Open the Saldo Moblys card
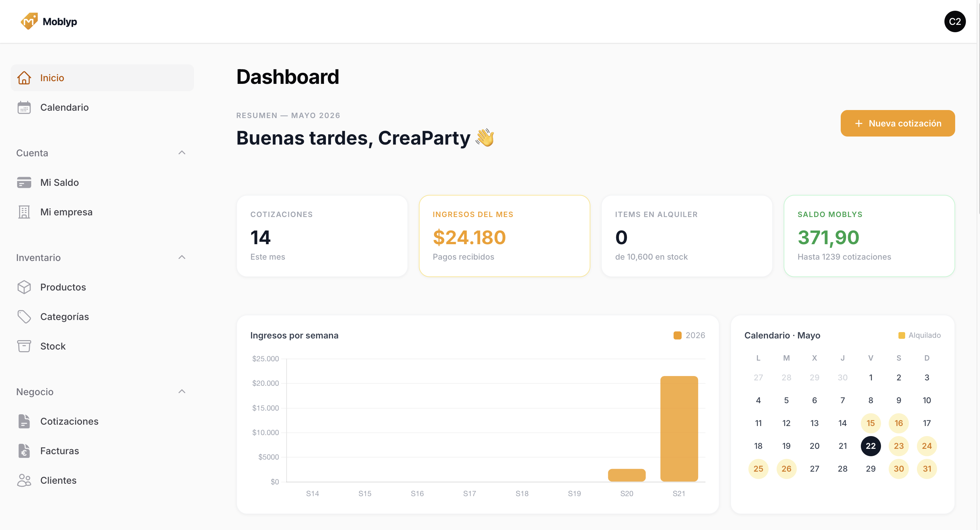 [x=869, y=236]
